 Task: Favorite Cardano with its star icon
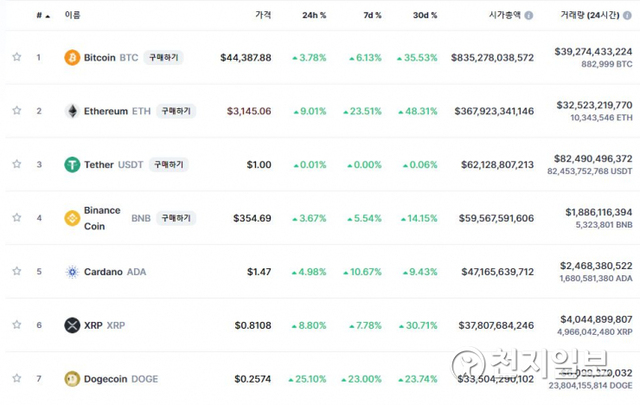click(17, 272)
